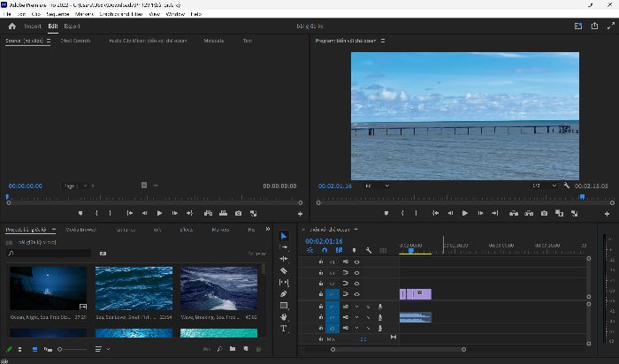The width and height of the screenshot is (619, 364).
Task: Toggle the lock on the top video track
Action: point(320,262)
